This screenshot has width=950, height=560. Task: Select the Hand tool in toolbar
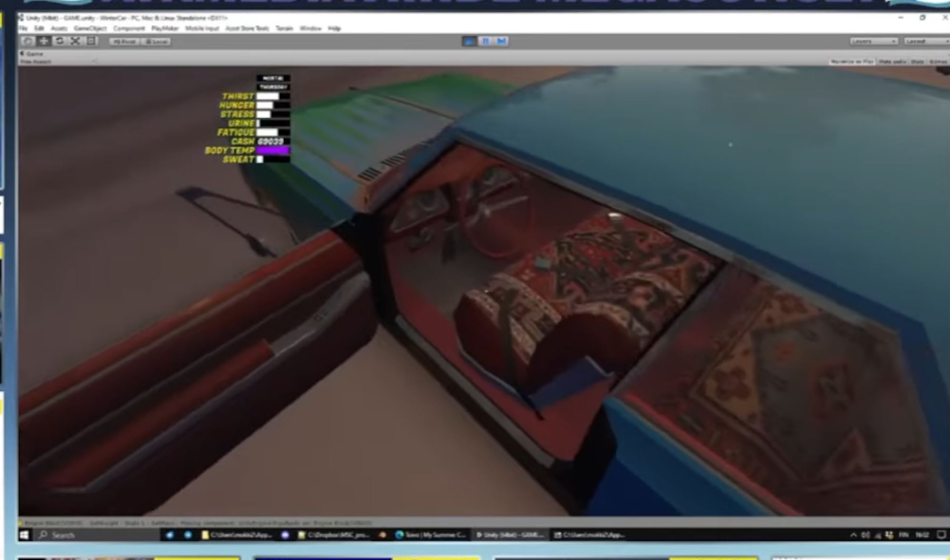(28, 41)
